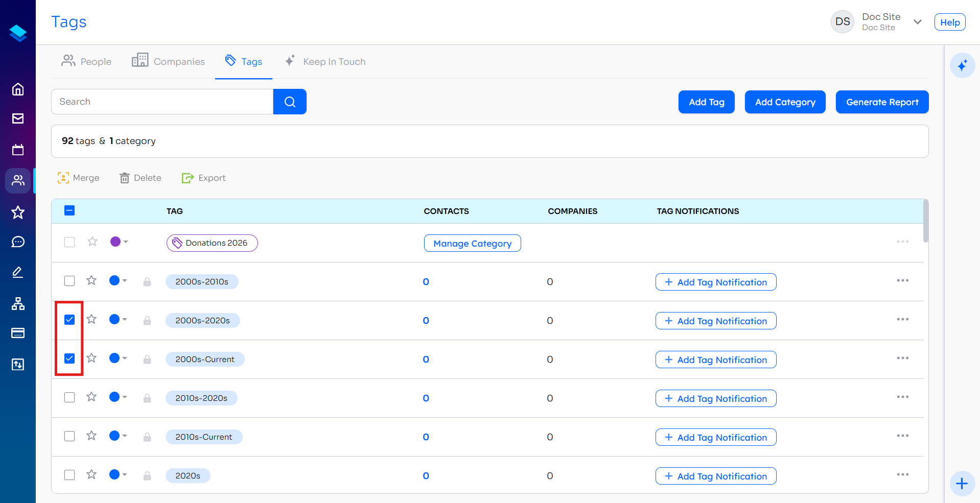Screen dimensions: 980x503
Task: Open the Mail icon in sidebar
Action: 18,118
